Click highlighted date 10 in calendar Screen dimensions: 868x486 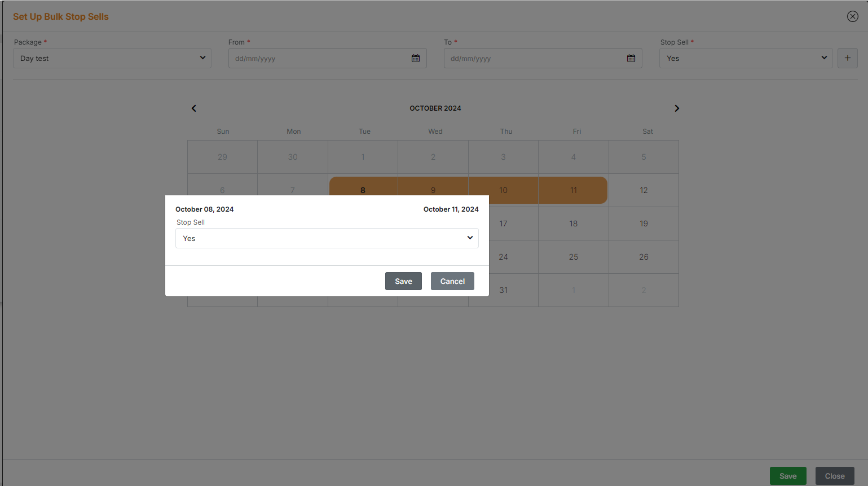pyautogui.click(x=503, y=190)
